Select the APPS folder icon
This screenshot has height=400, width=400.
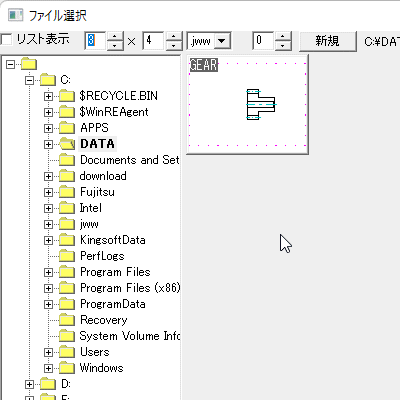tap(67, 128)
